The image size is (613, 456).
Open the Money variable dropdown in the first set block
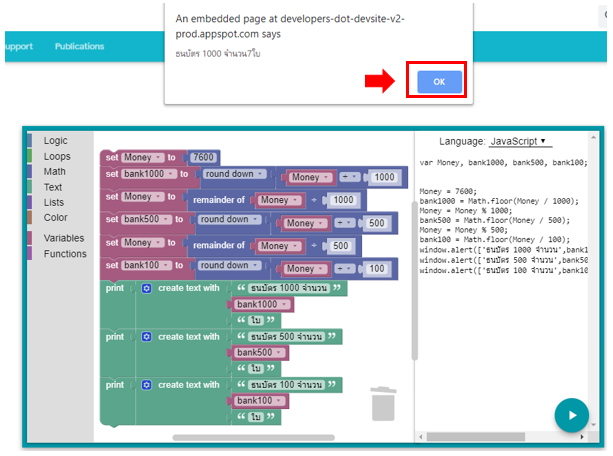pyautogui.click(x=143, y=157)
